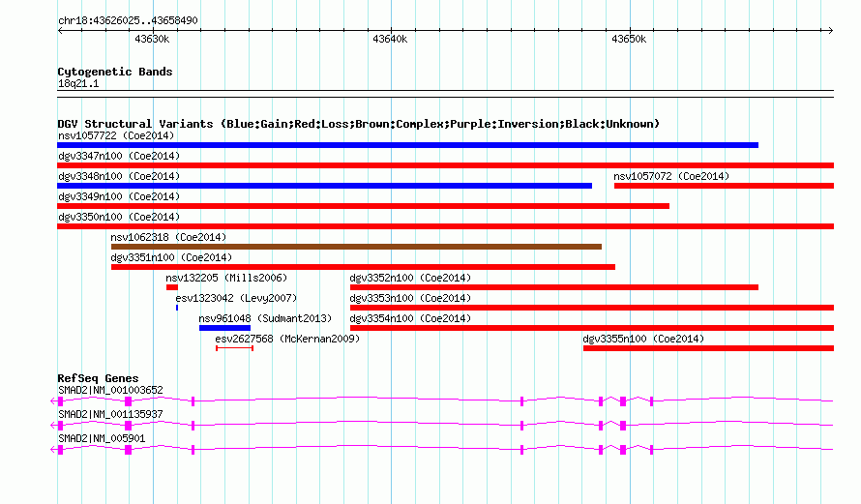
Task: Click the dgv3354n100 (Coe2014) label
Action: click(411, 318)
